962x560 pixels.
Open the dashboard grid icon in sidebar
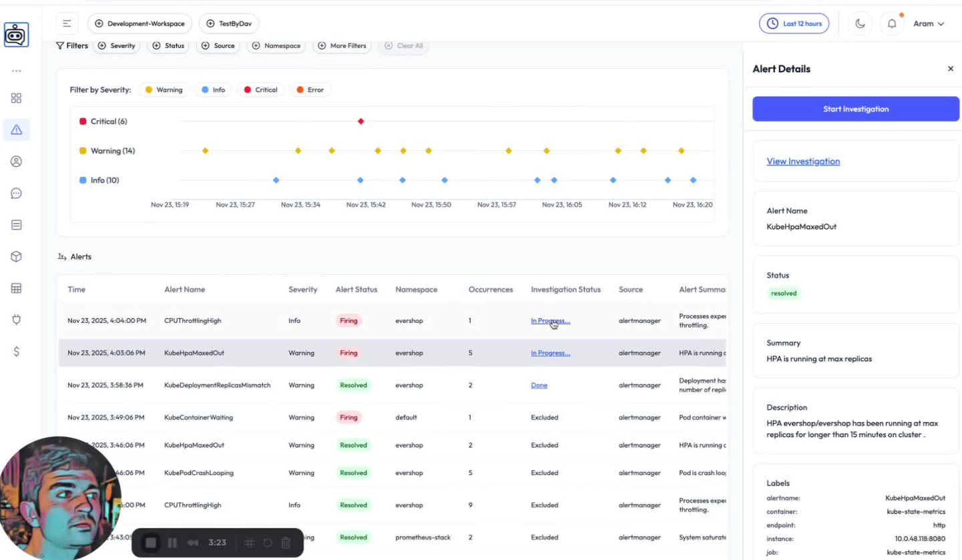point(17,98)
